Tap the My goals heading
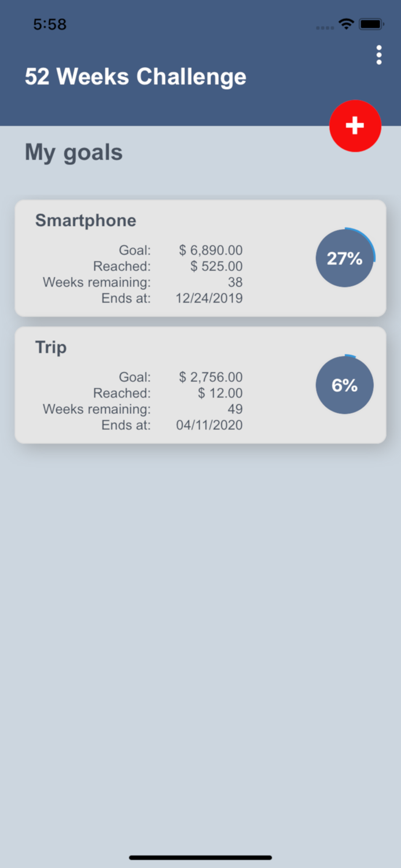The image size is (401, 868). [x=73, y=152]
